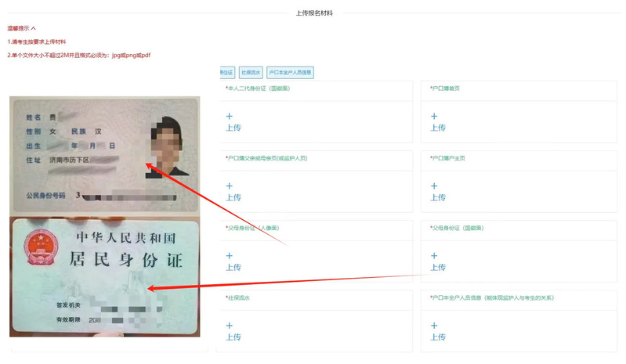Select the partially hidden 居住证 tag

tap(227, 73)
